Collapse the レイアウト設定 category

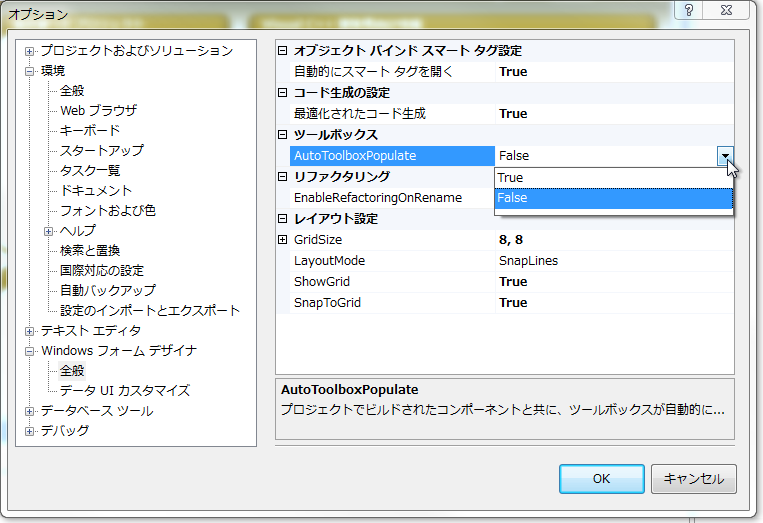pos(282,219)
